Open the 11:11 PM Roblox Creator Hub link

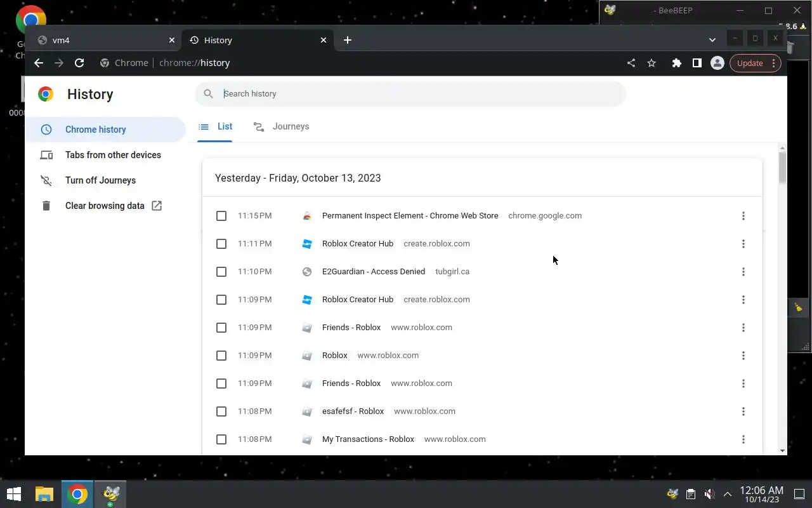click(x=358, y=244)
